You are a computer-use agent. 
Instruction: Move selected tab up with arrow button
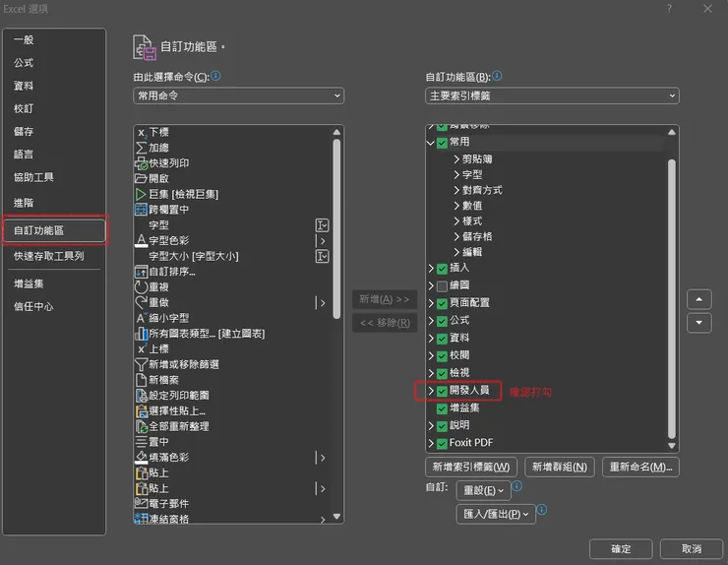point(698,299)
